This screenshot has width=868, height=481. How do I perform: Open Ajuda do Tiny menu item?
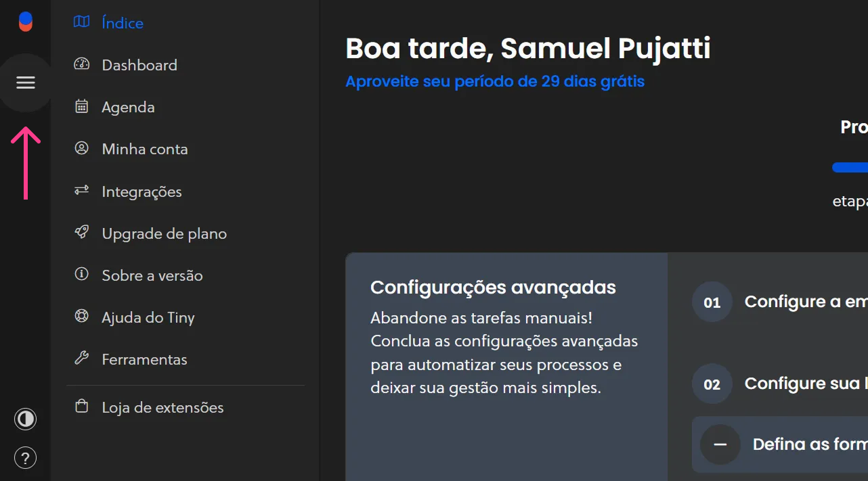click(x=148, y=317)
